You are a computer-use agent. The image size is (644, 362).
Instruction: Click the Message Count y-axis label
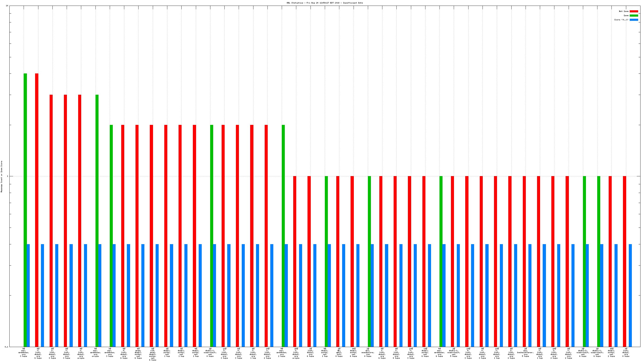(1, 176)
